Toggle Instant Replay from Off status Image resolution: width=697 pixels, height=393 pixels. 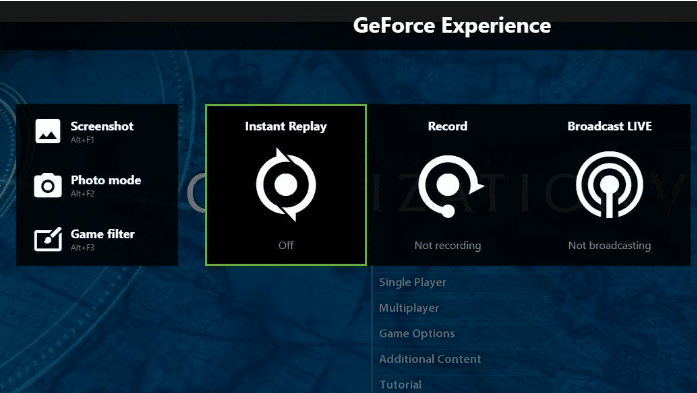286,245
